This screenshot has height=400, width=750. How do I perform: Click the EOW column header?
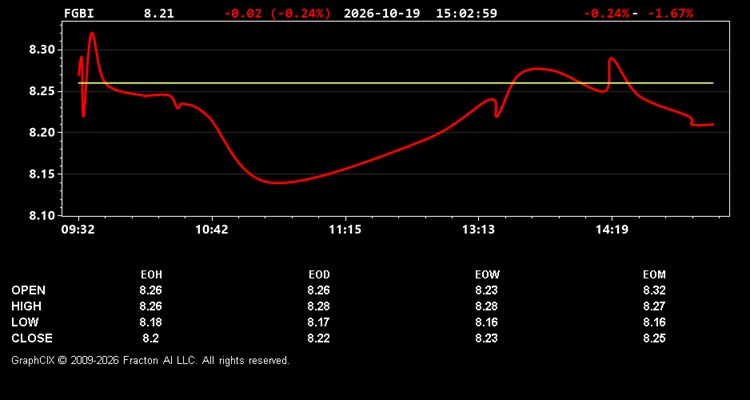[x=486, y=275]
